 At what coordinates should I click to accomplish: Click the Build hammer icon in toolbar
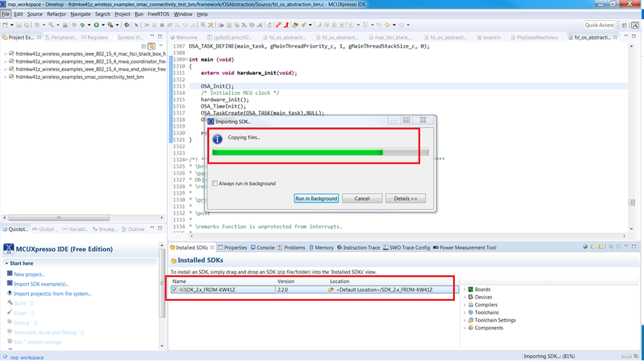point(51,25)
